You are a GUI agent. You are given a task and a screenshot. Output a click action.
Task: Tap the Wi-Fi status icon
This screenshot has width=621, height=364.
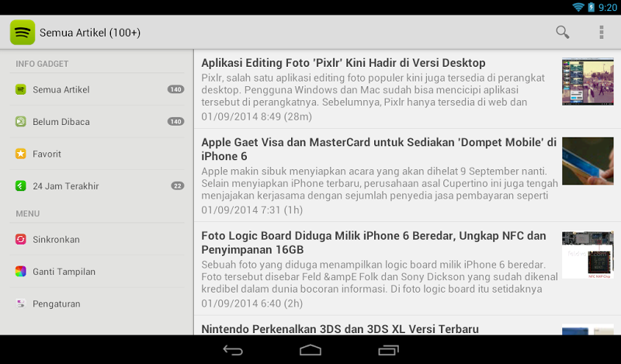(578, 7)
